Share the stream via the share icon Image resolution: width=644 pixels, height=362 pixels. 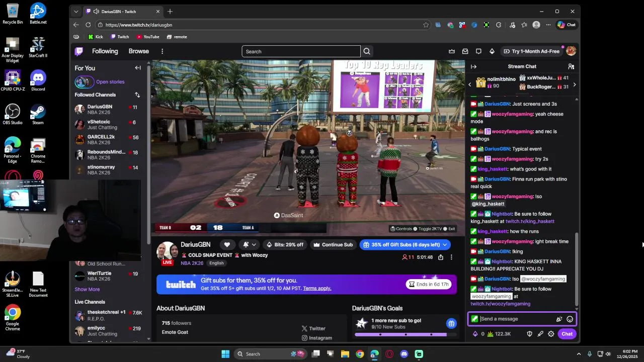(441, 257)
